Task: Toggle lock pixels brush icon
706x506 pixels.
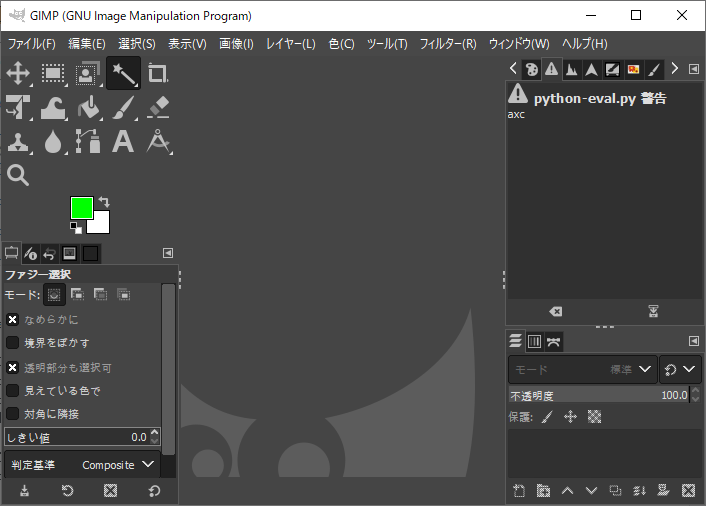Action: tap(547, 417)
